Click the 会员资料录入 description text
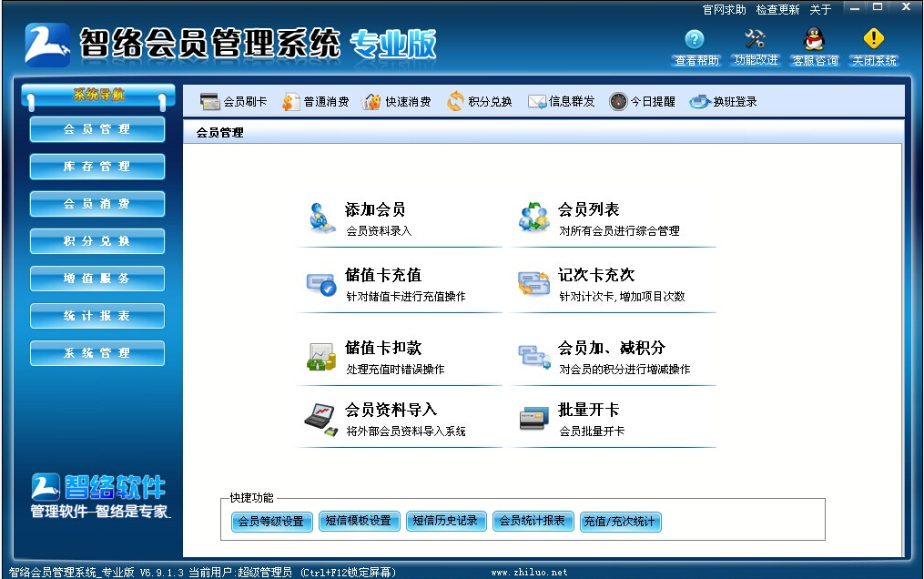 (379, 231)
